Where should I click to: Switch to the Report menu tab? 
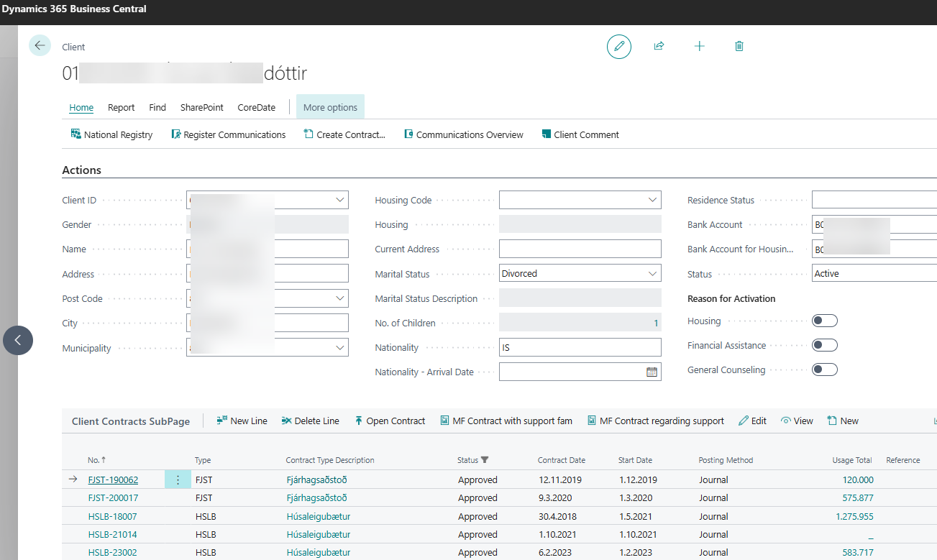point(121,108)
